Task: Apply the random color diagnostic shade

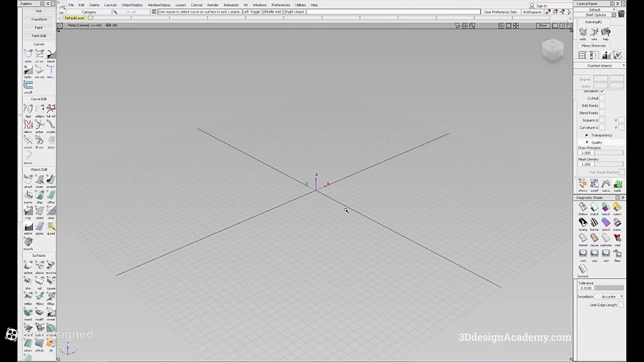Action: click(606, 207)
